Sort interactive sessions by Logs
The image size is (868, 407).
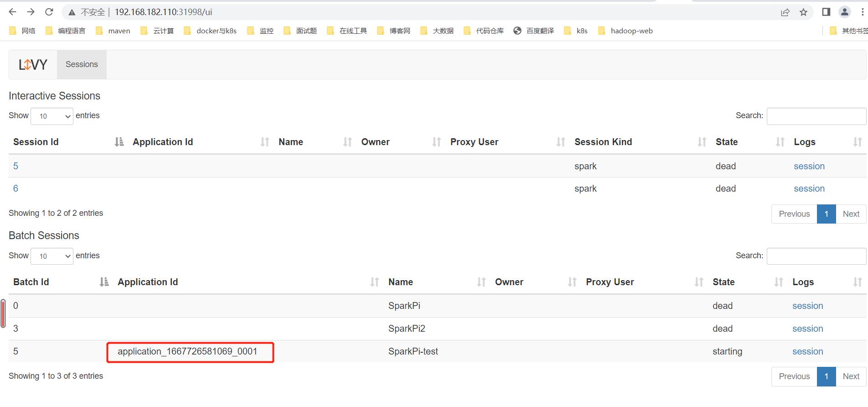(x=828, y=142)
